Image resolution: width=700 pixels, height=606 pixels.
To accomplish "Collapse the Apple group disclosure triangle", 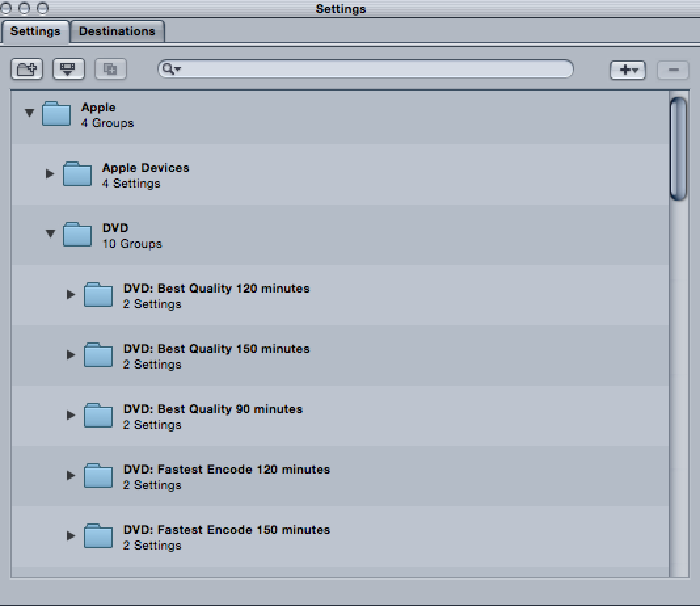I will [x=29, y=113].
